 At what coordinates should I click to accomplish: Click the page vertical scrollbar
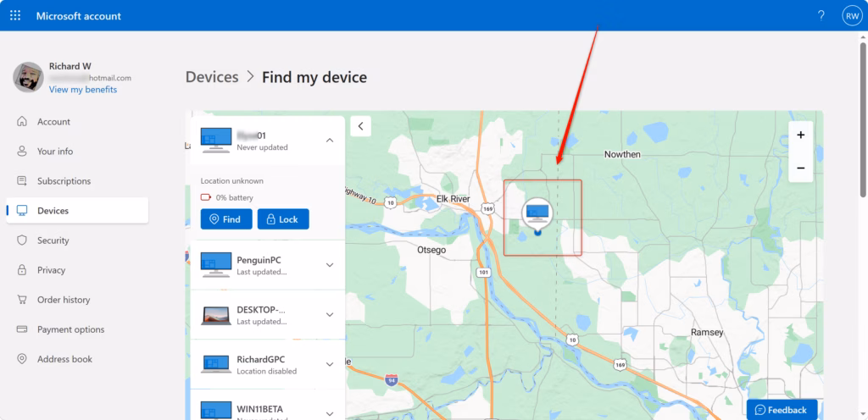(x=864, y=119)
